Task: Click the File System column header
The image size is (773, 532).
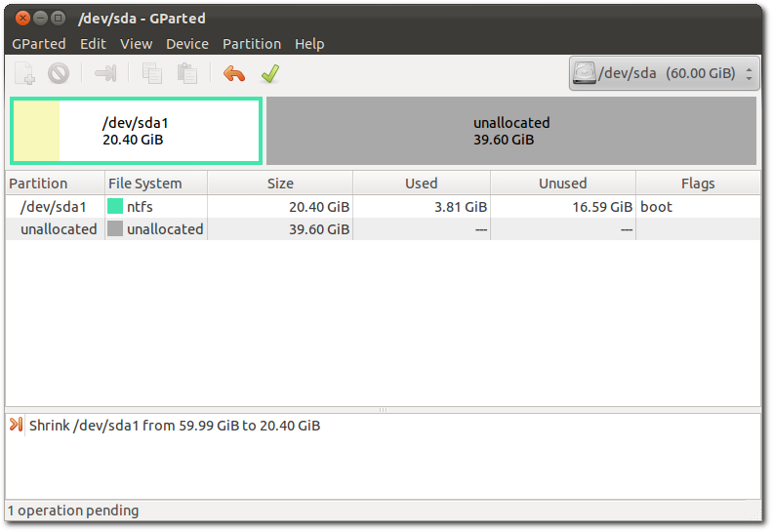Action: [156, 183]
